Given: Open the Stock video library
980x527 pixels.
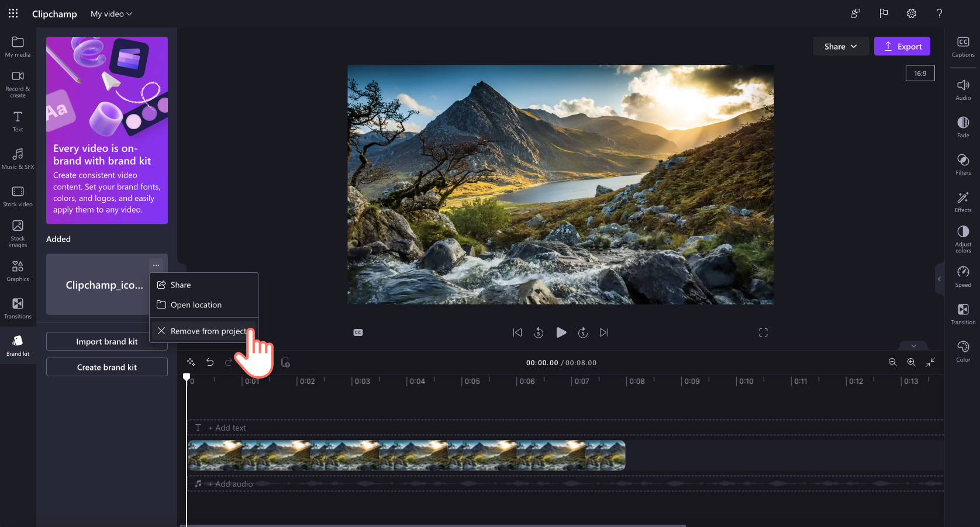Looking at the screenshot, I should tap(18, 195).
